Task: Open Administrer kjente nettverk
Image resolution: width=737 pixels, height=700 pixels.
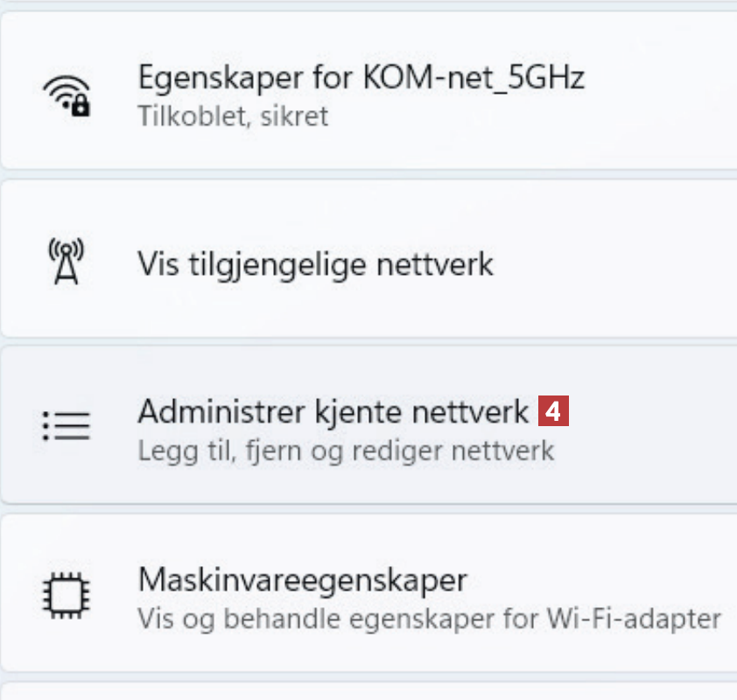Action: pos(333,410)
